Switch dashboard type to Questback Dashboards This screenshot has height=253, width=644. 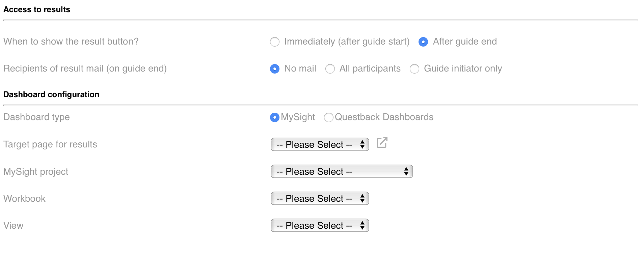click(328, 117)
